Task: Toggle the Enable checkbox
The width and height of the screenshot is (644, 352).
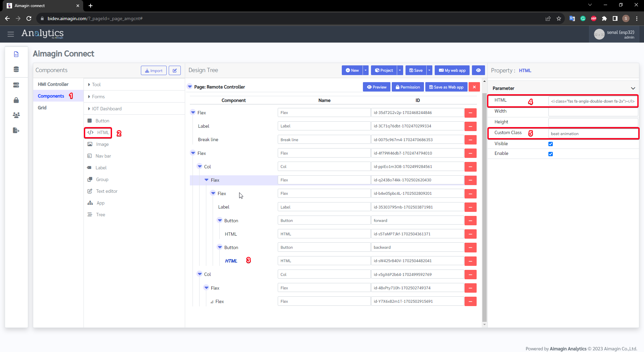Action: [x=550, y=154]
